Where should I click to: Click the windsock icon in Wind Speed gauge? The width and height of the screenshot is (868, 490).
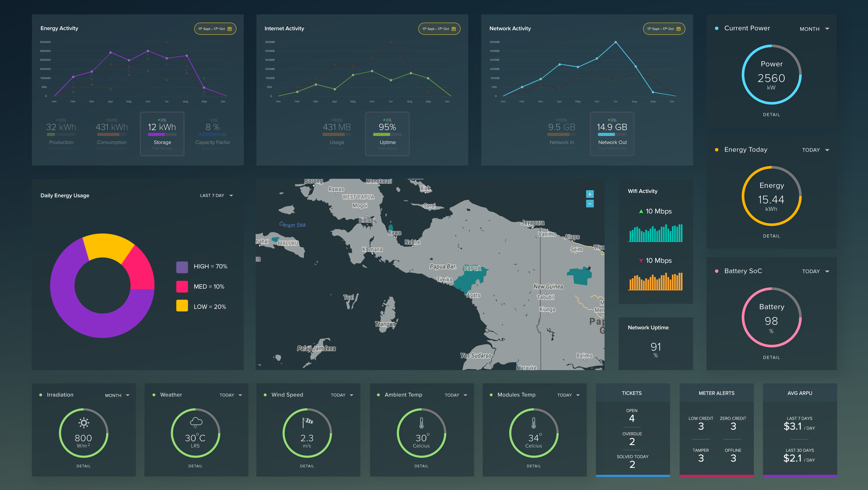click(x=308, y=422)
